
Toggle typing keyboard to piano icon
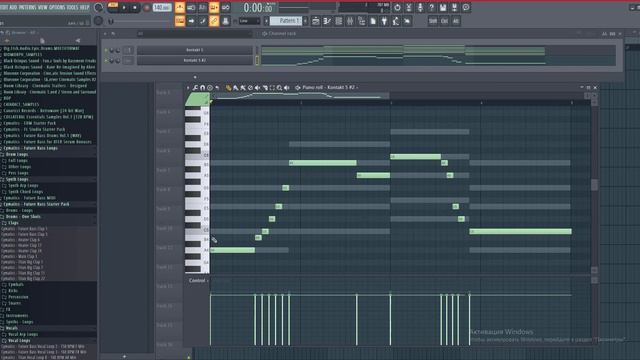click(x=180, y=21)
